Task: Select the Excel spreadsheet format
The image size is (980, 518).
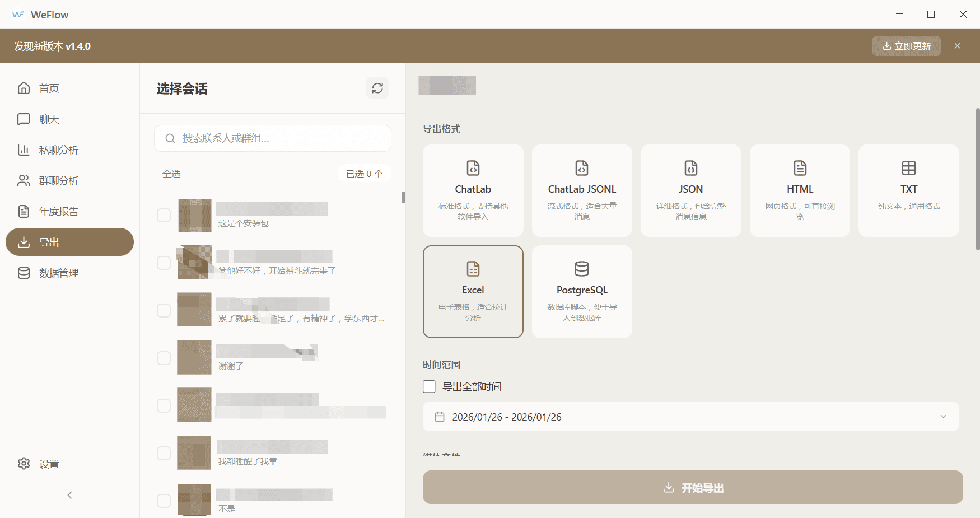Action: click(x=473, y=291)
